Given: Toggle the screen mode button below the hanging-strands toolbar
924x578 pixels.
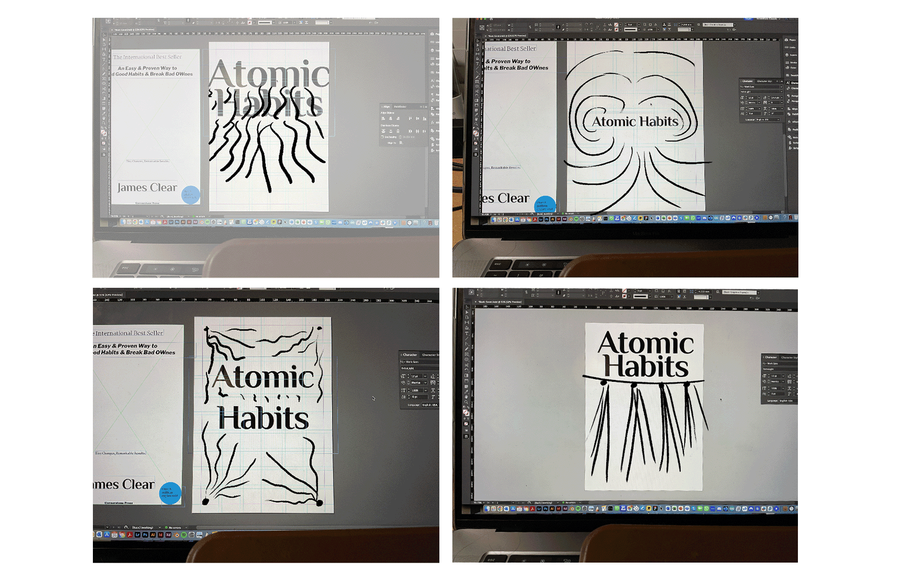Looking at the screenshot, I should (x=466, y=437).
